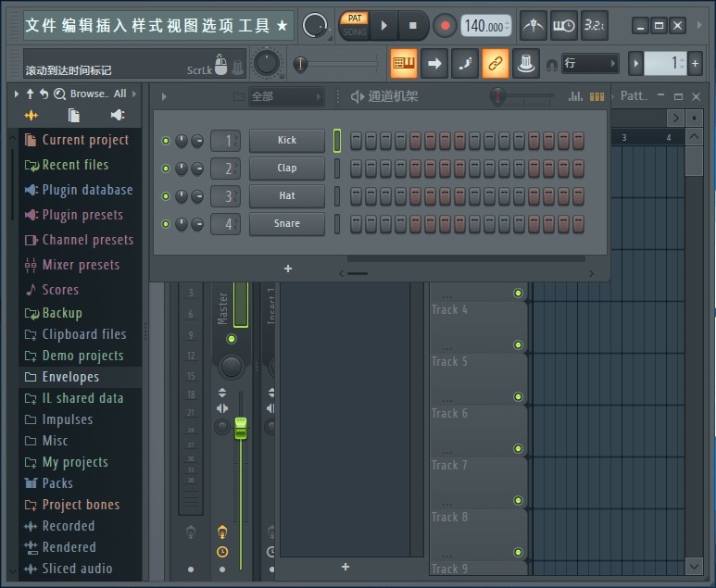Viewport: 716px width, 588px height.
Task: Click the browser search magnifier icon
Action: [x=60, y=94]
